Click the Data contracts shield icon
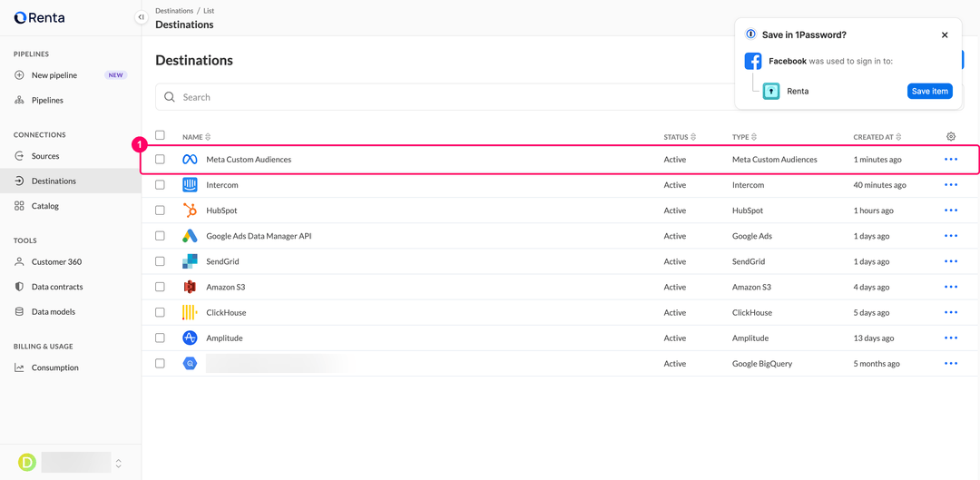980x480 pixels. pos(19,287)
